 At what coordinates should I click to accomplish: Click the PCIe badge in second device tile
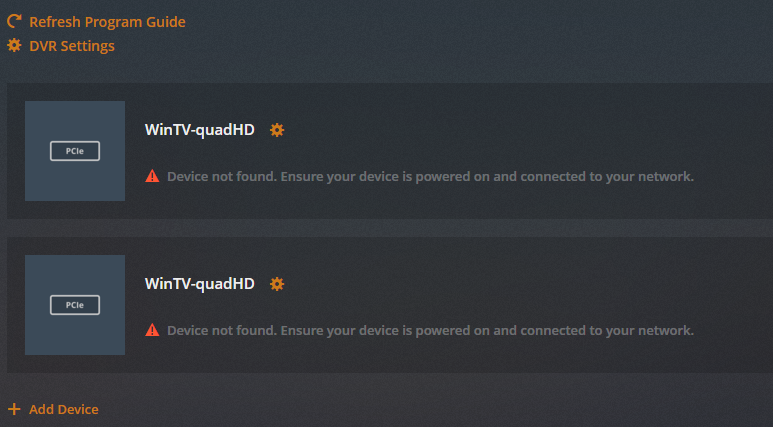click(x=75, y=305)
